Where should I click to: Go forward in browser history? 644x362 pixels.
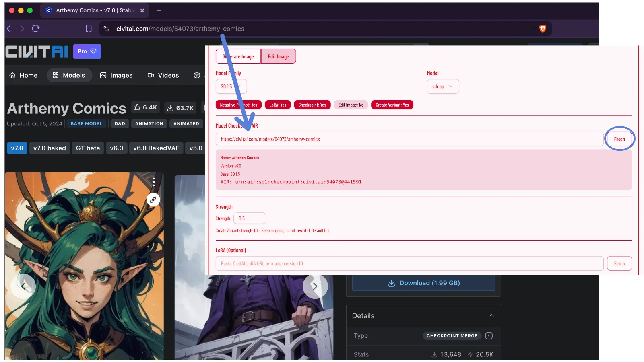(22, 29)
